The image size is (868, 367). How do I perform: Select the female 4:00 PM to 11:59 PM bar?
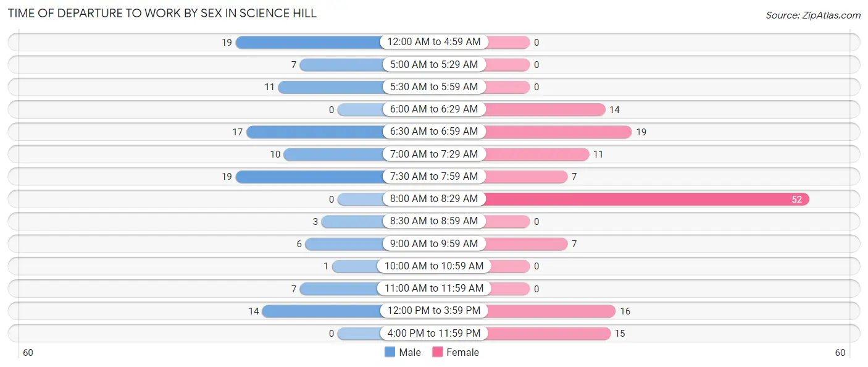548,333
